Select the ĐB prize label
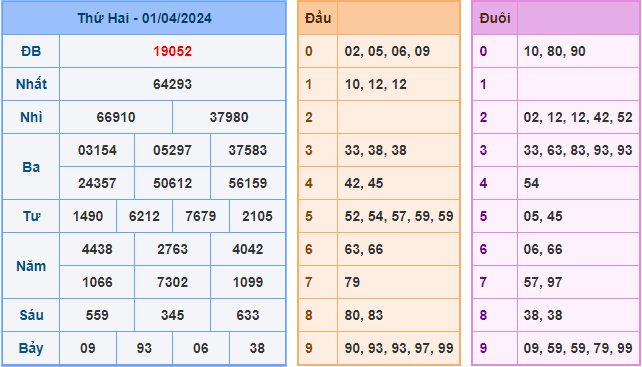Viewport: 642px width, 367px height. [x=31, y=52]
